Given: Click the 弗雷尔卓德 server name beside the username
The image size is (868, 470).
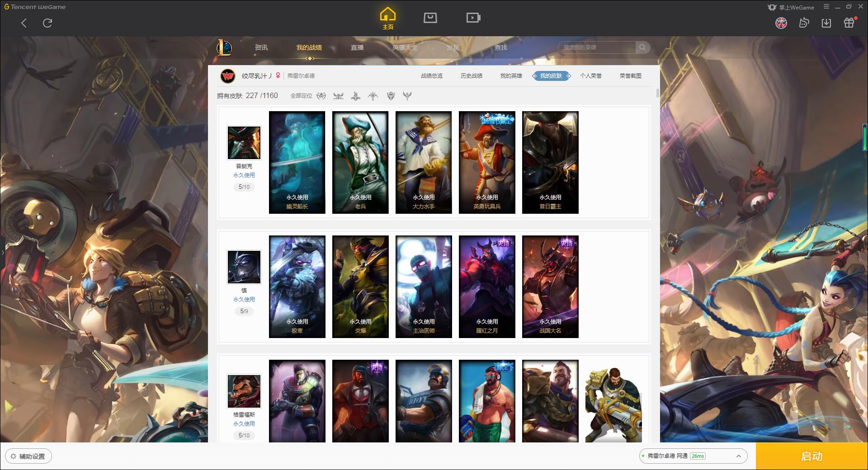Looking at the screenshot, I should coord(301,76).
